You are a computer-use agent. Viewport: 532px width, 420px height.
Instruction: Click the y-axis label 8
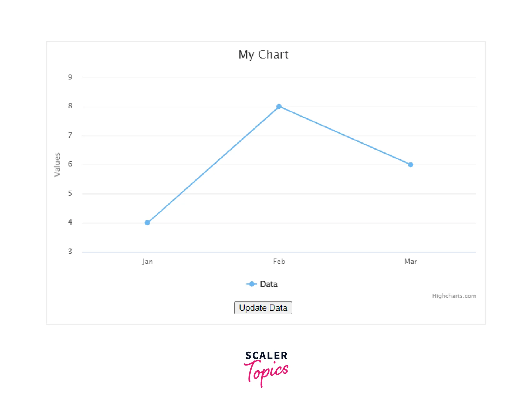coord(70,106)
